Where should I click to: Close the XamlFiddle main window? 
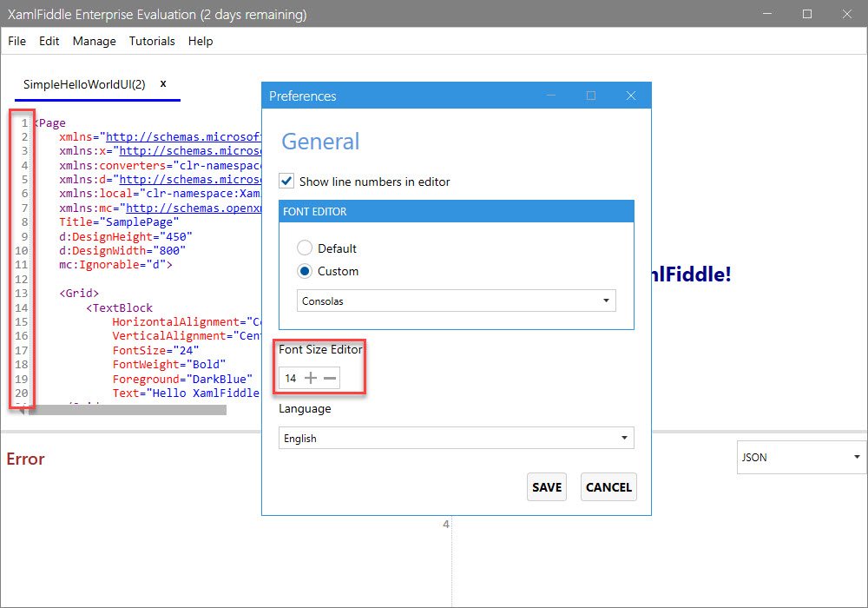coord(847,14)
